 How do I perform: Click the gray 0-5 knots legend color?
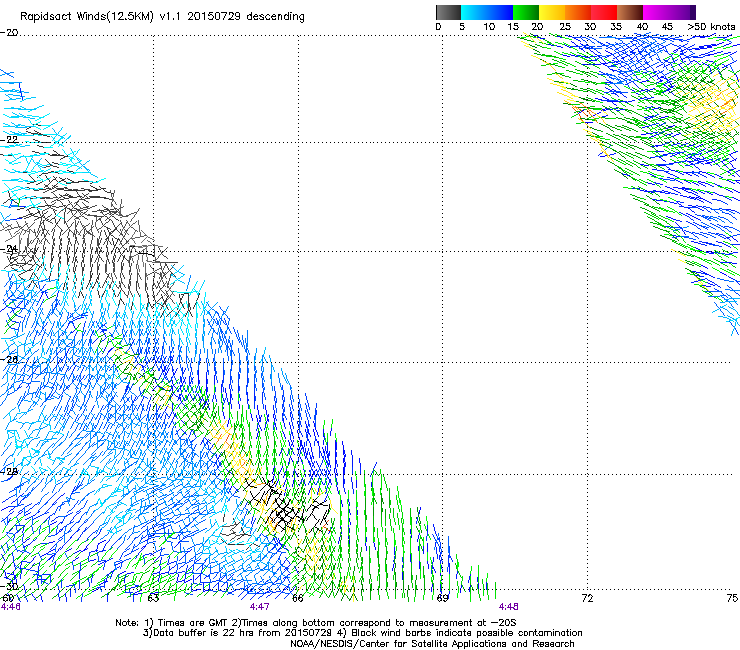coord(448,12)
